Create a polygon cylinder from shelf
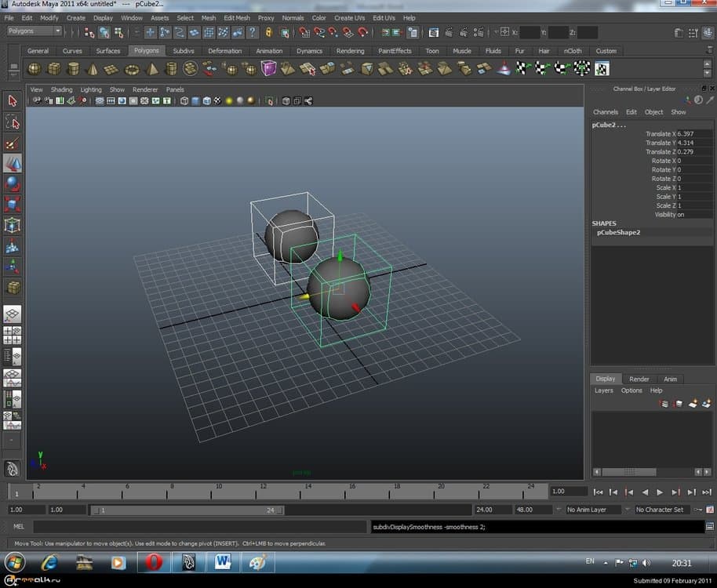The width and height of the screenshot is (717, 588). tap(73, 69)
